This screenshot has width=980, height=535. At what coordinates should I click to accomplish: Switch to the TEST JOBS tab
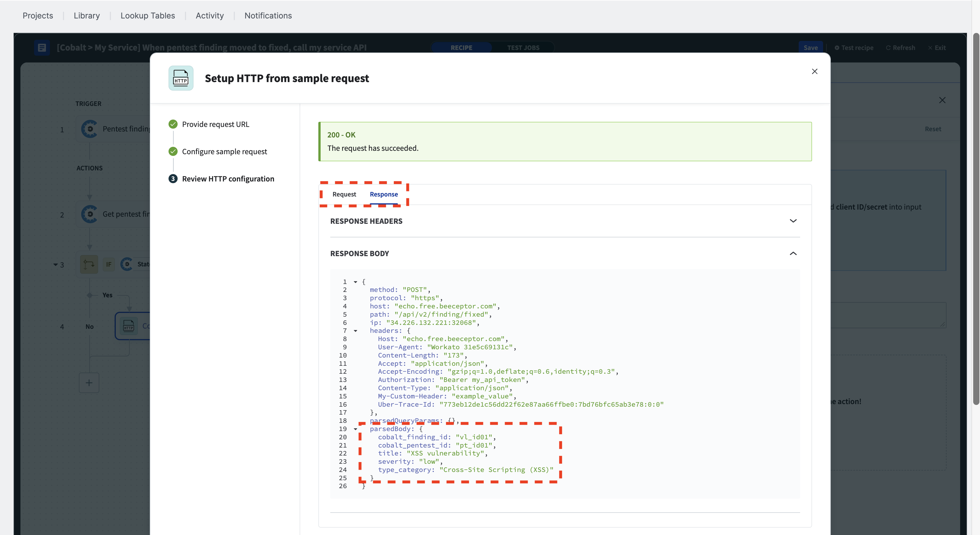(523, 48)
